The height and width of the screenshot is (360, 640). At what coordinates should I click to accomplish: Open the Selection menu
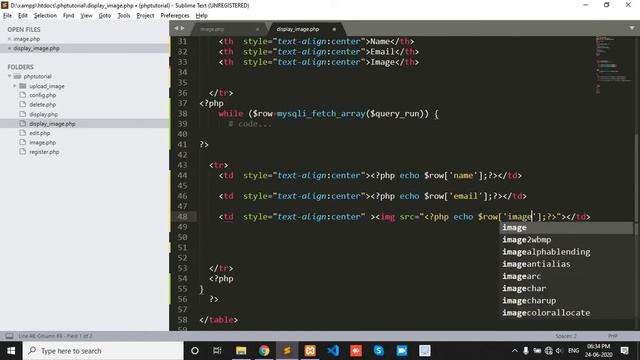point(45,16)
